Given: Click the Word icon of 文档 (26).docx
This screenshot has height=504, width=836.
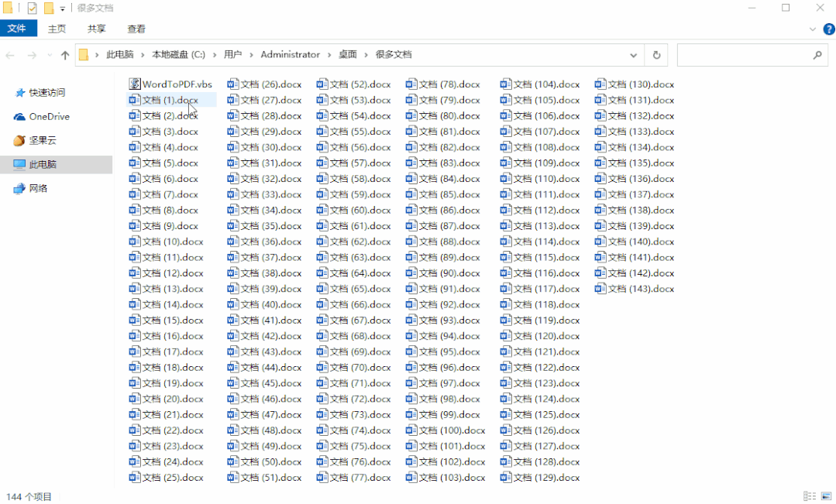Looking at the screenshot, I should pyautogui.click(x=232, y=84).
